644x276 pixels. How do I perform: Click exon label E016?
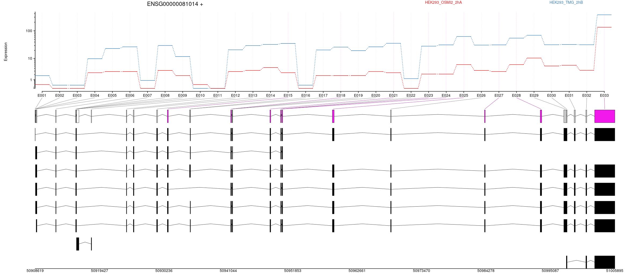tap(306, 95)
